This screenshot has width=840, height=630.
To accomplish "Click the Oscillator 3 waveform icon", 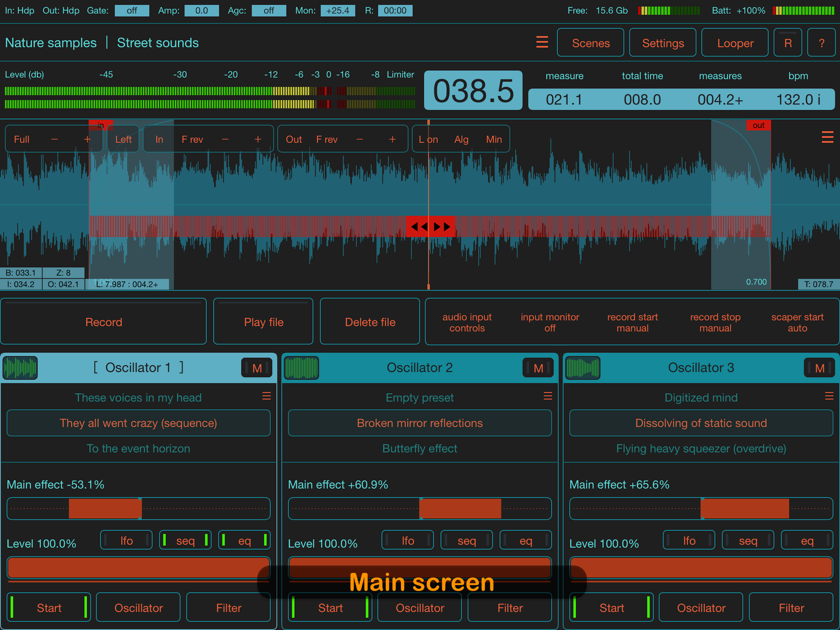I will click(583, 368).
